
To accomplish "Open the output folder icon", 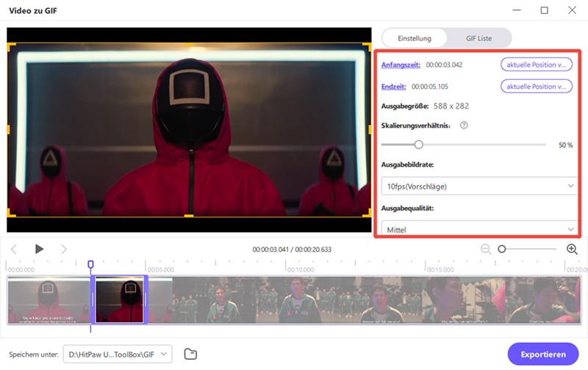I will coord(190,354).
